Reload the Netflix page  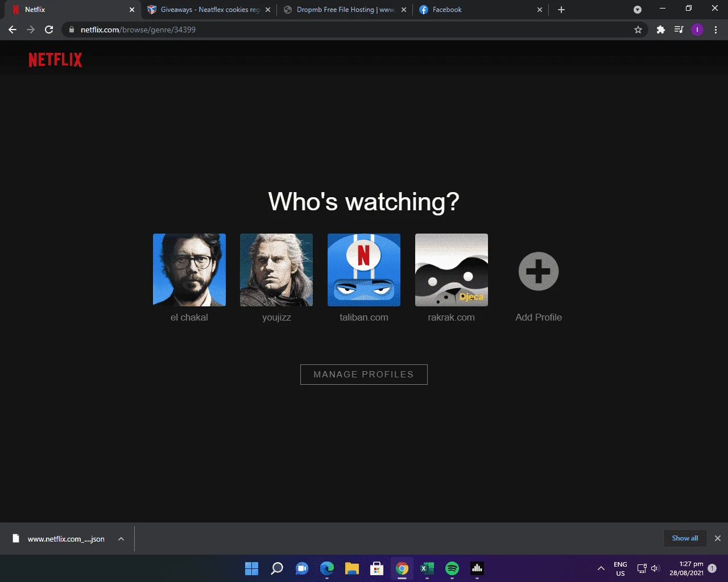click(49, 30)
